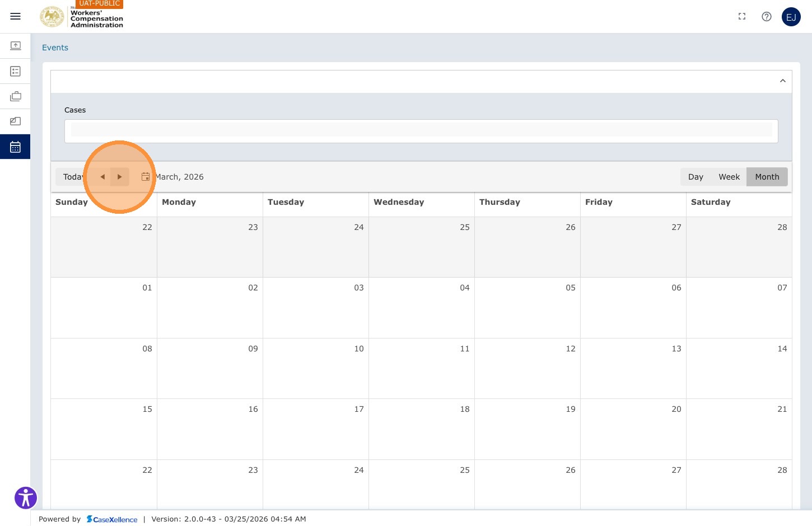Screen dimensions: 812x526
Task: Open the EJ user profile avatar
Action: (x=791, y=17)
